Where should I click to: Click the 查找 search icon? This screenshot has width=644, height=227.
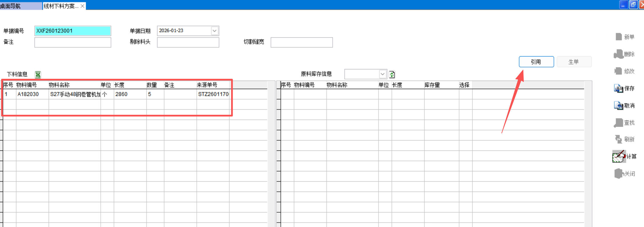point(619,123)
